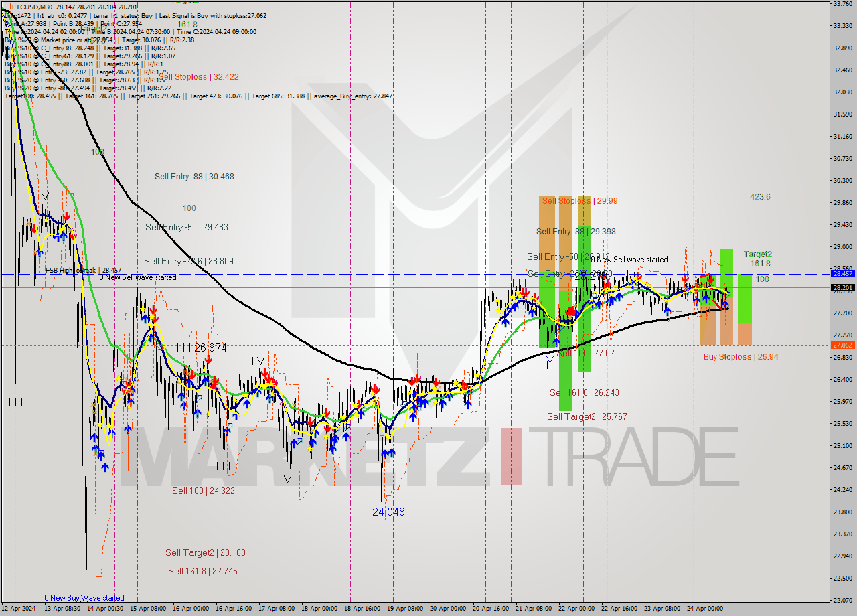Click the 'Time A:2024.04.24 02:00:00' info line
This screenshot has width=857, height=616.
click(131, 32)
